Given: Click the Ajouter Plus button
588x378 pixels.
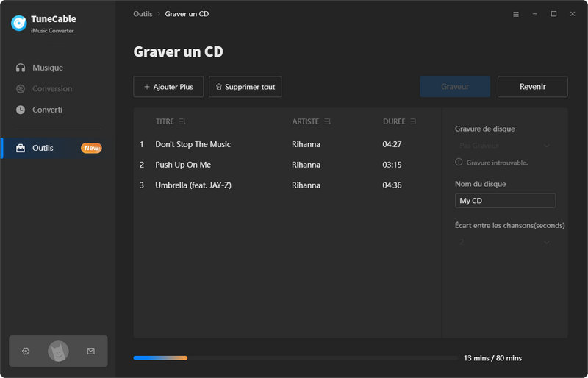Looking at the screenshot, I should pos(168,87).
